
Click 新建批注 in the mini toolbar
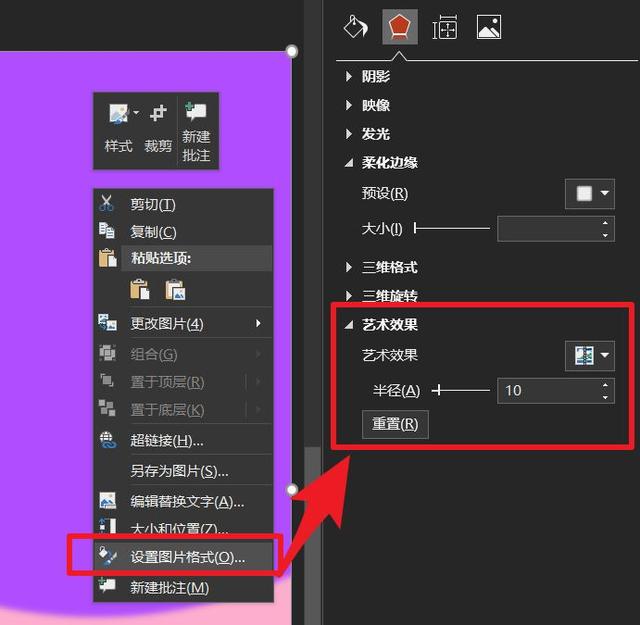point(196,131)
